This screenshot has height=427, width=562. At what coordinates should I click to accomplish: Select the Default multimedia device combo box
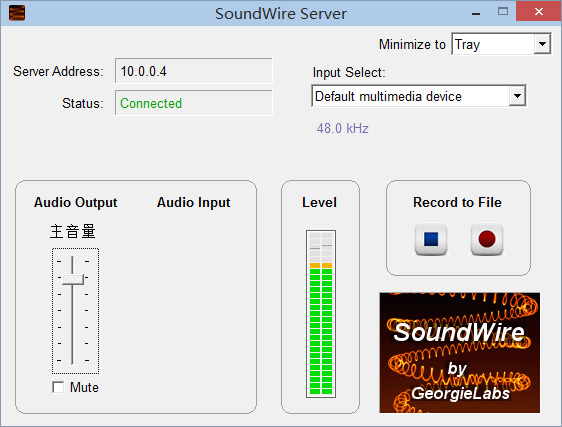pyautogui.click(x=419, y=96)
